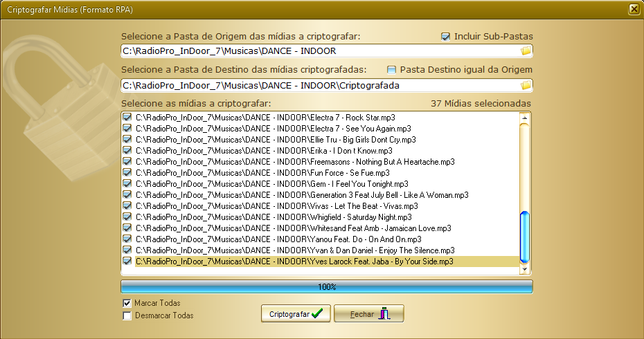Image resolution: width=644 pixels, height=339 pixels.
Task: Uncheck Gem - I Feel You Tonight.mp3
Action: (127, 184)
